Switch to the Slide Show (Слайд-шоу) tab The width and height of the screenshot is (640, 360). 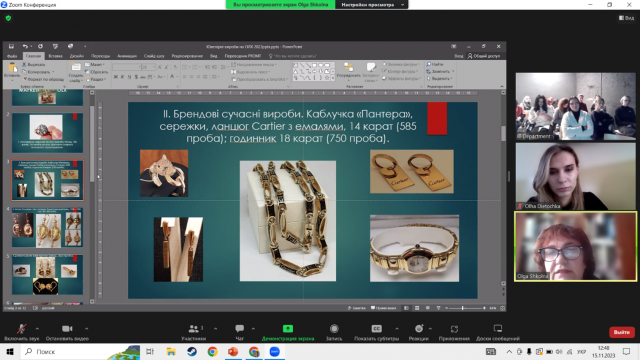(154, 56)
